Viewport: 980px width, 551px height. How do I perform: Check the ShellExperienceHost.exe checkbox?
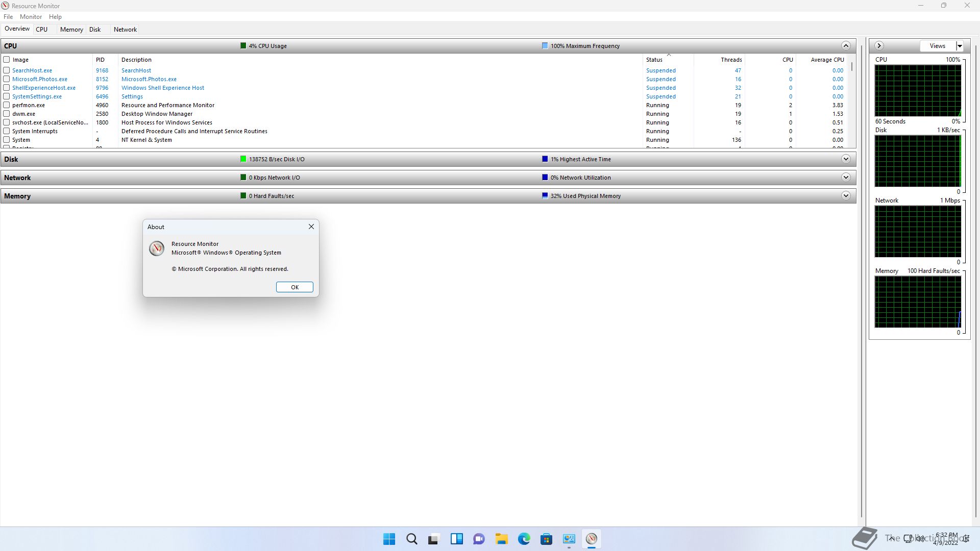pyautogui.click(x=7, y=88)
